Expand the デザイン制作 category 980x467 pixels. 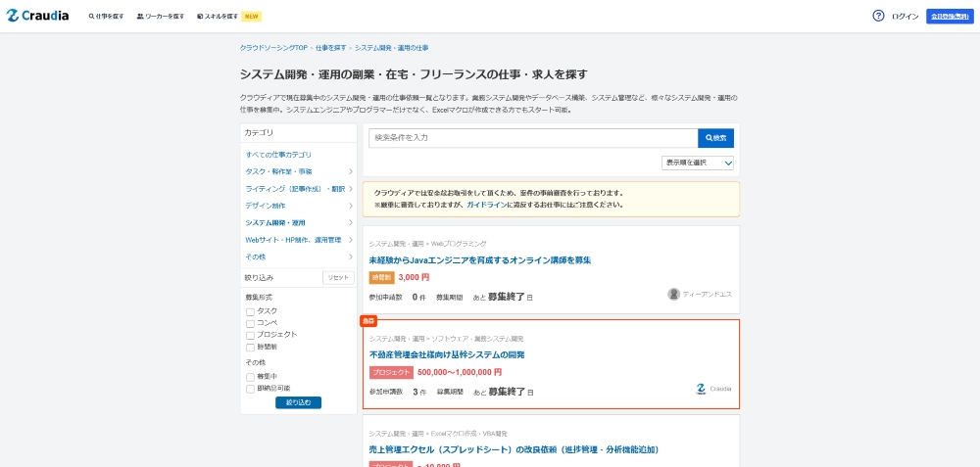click(350, 206)
